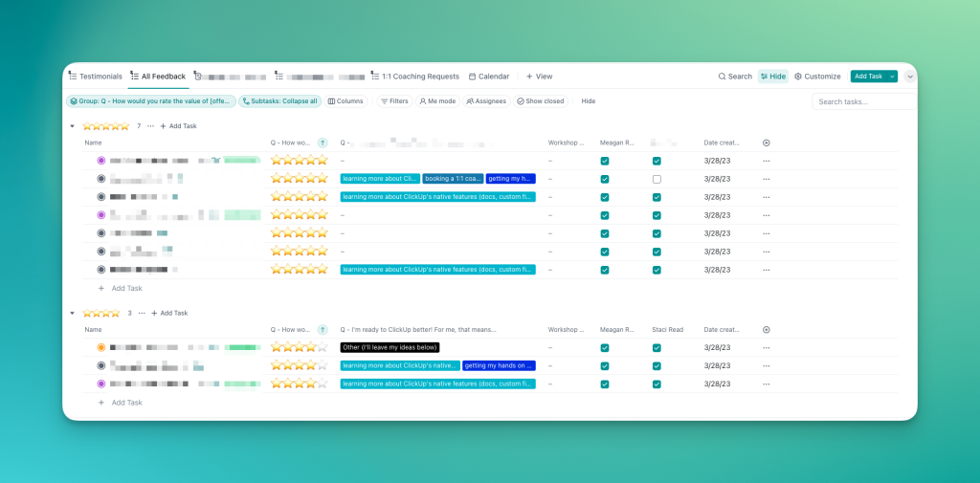
Task: Uncheck Meagan R... checkbox in first five-star row
Action: [605, 161]
